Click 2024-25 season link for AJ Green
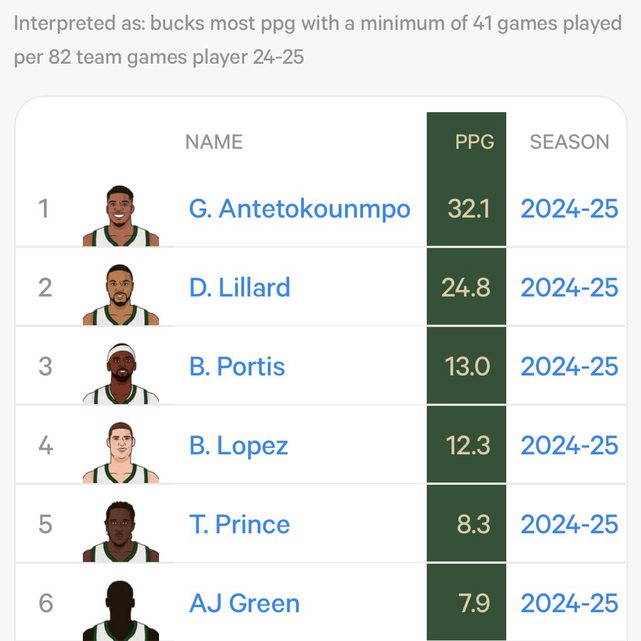Viewport: 641px width, 641px height. 569,604
